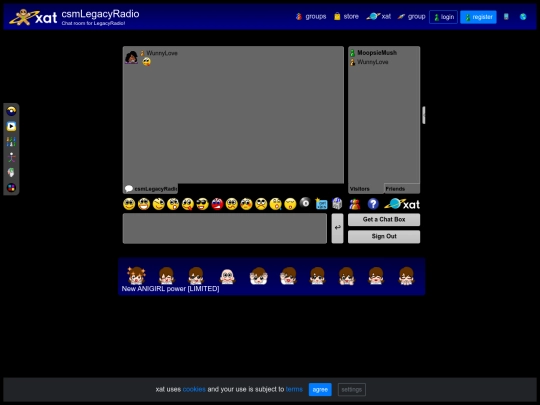Click the New ANIGIRL power [LIMITED] text
The width and height of the screenshot is (540, 405).
[x=170, y=289]
